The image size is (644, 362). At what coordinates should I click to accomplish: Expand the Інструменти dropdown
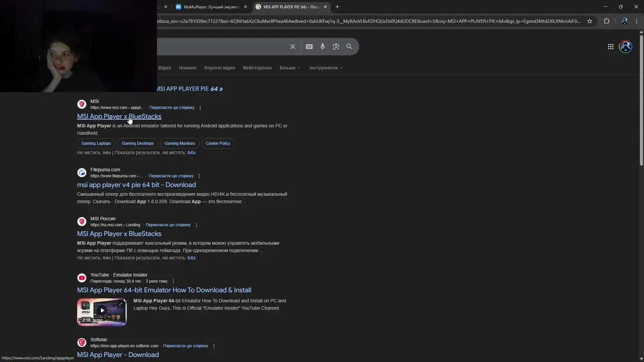[326, 68]
